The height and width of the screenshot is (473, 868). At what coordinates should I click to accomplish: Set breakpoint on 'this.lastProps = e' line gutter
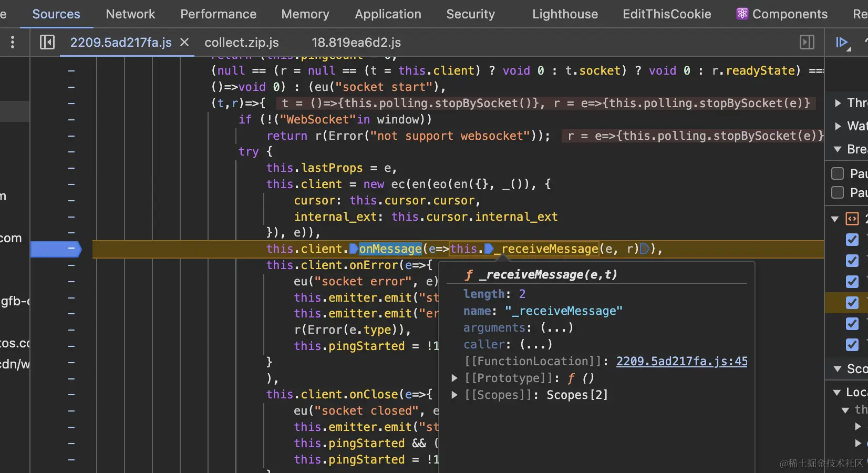[71, 168]
